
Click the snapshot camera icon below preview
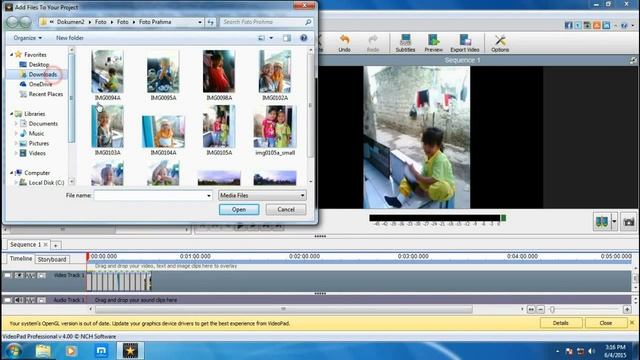[629, 222]
